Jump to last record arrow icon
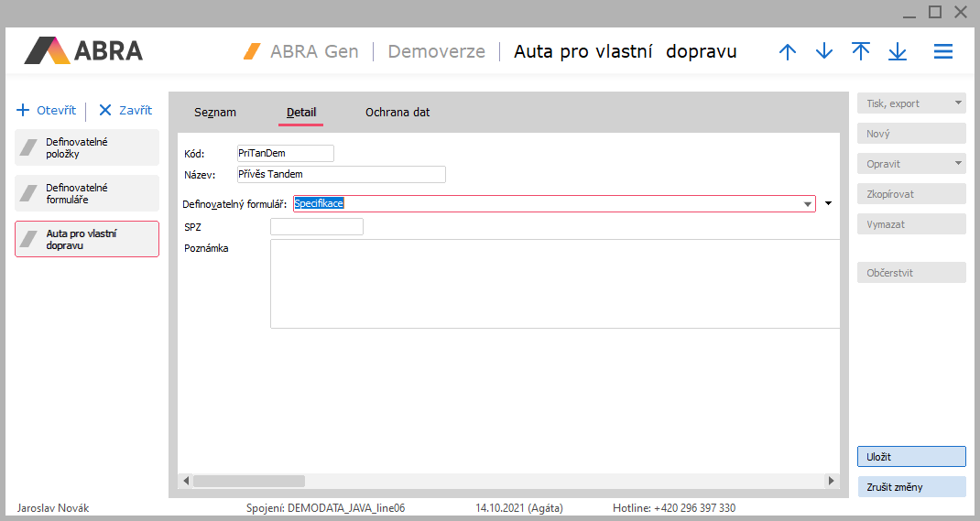Screen dimensions: 980x521 click(898, 52)
